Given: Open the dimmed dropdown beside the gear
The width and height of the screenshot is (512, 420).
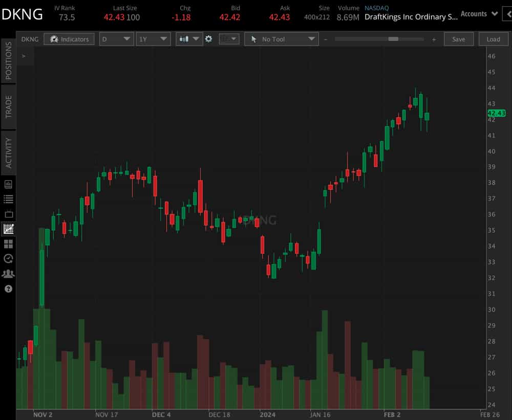Looking at the screenshot, I should (x=229, y=39).
